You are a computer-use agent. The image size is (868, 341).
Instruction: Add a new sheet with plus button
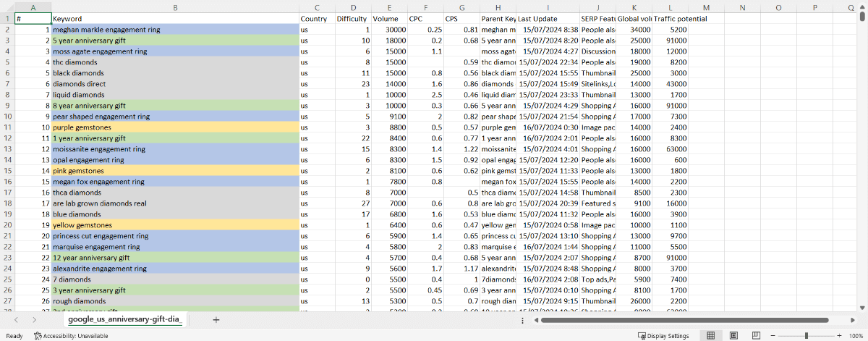(216, 319)
